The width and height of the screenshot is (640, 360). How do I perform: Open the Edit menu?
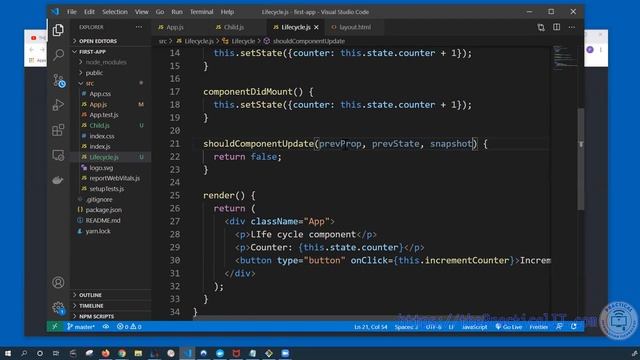pyautogui.click(x=89, y=12)
